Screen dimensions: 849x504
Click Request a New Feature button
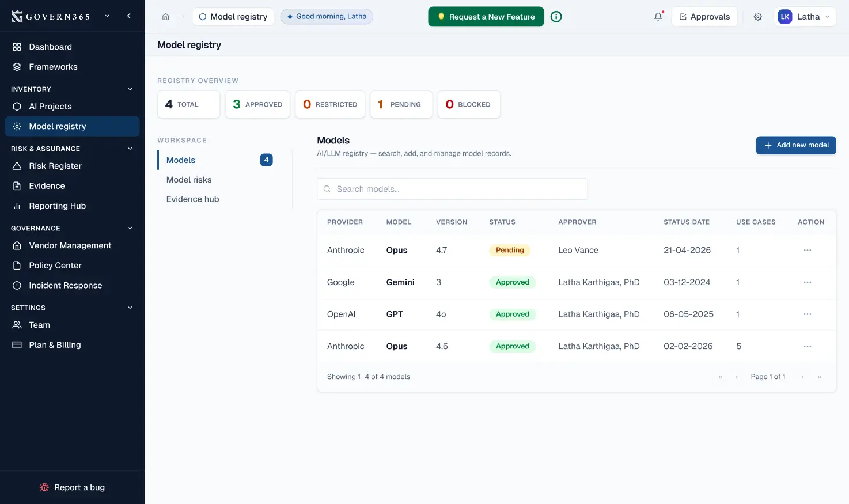click(x=486, y=17)
